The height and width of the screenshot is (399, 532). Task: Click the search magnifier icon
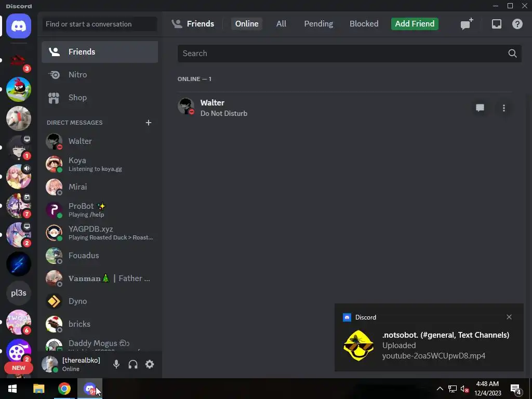pos(512,54)
